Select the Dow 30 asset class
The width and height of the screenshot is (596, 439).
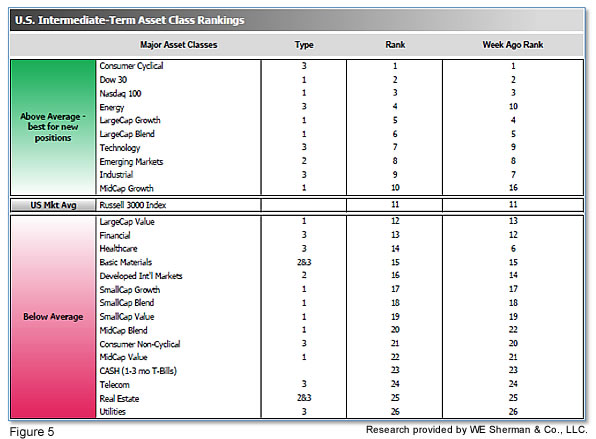coord(113,80)
